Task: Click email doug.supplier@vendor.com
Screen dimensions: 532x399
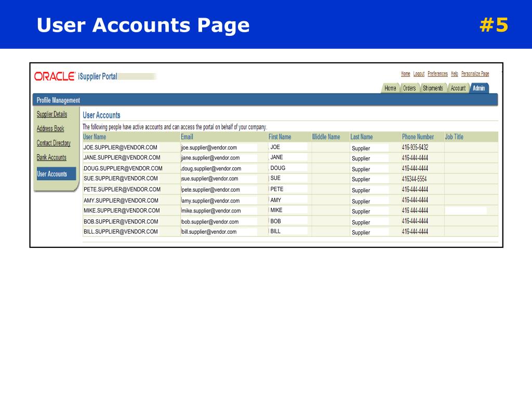Action: click(x=211, y=169)
